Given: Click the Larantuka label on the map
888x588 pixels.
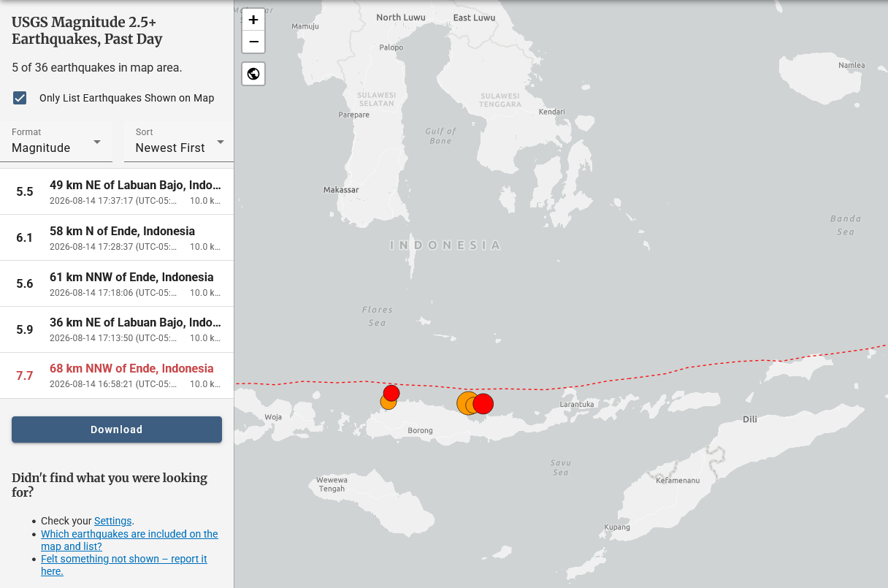Looking at the screenshot, I should click(577, 404).
